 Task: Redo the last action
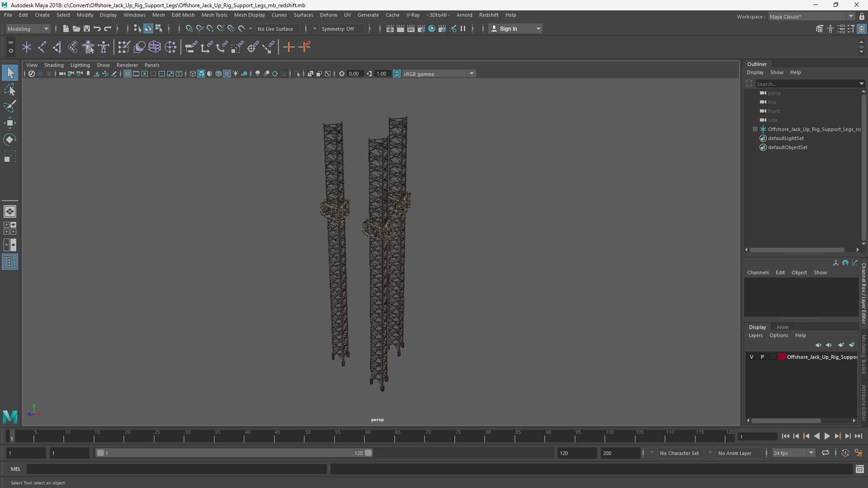pos(108,28)
